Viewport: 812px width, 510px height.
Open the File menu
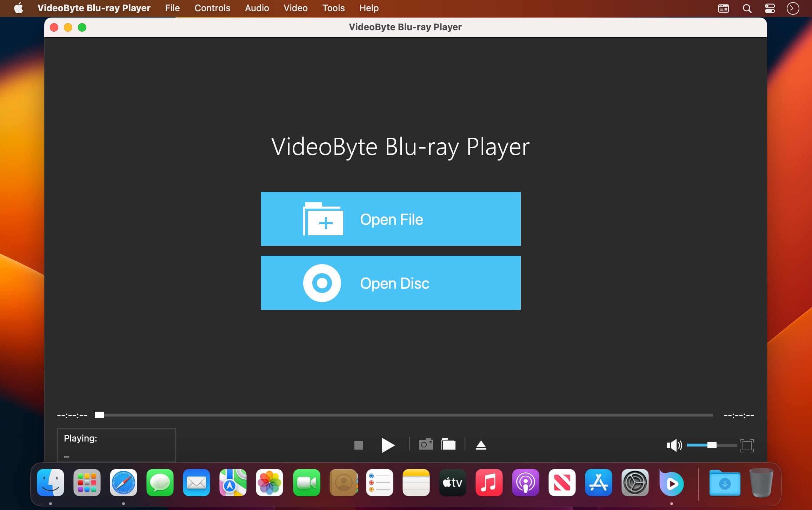172,8
